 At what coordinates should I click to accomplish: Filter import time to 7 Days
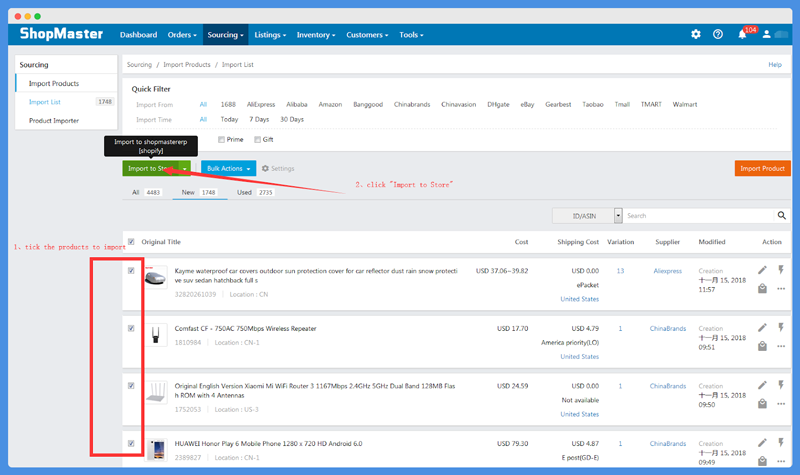(x=259, y=119)
